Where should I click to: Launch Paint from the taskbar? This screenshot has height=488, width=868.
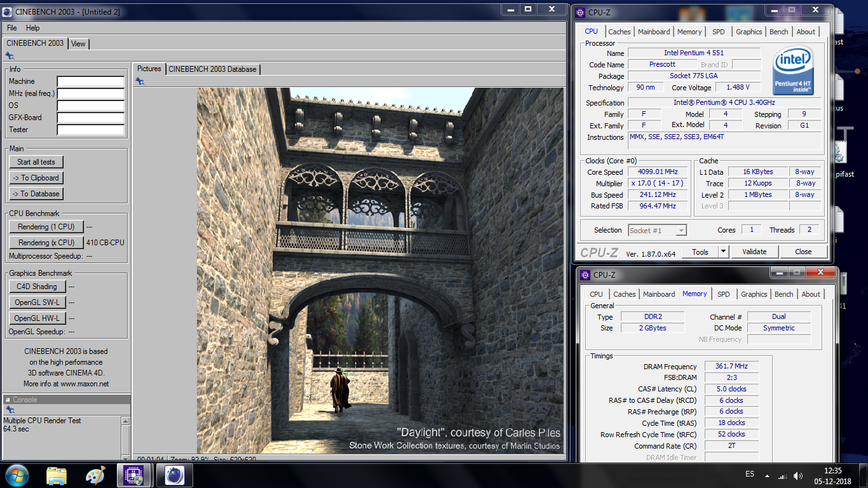click(x=95, y=475)
